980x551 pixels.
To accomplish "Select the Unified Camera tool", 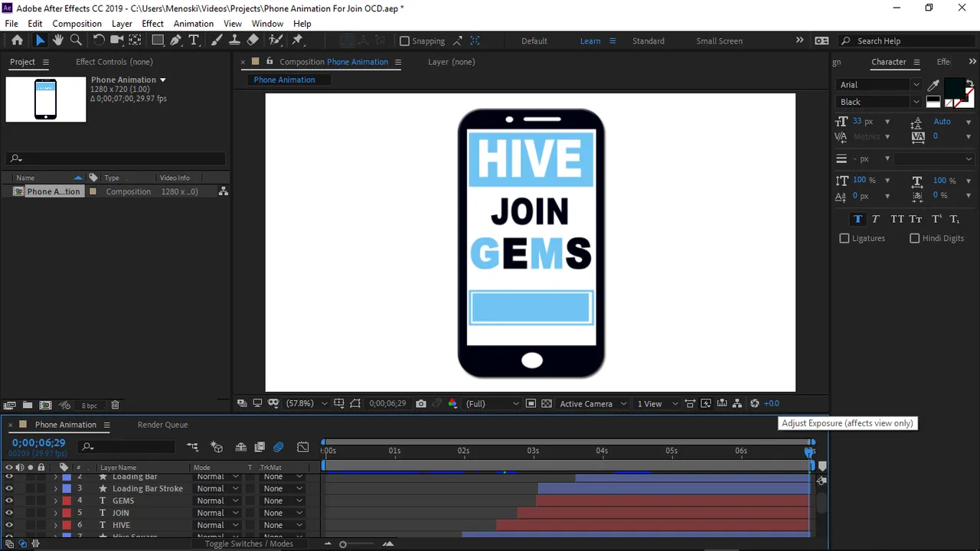I will click(x=117, y=41).
